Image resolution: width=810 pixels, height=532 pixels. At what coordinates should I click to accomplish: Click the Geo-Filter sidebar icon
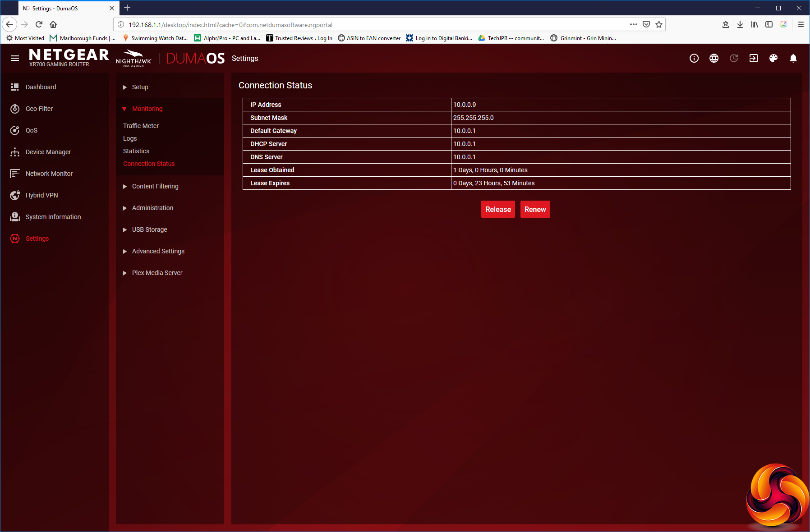(x=15, y=109)
